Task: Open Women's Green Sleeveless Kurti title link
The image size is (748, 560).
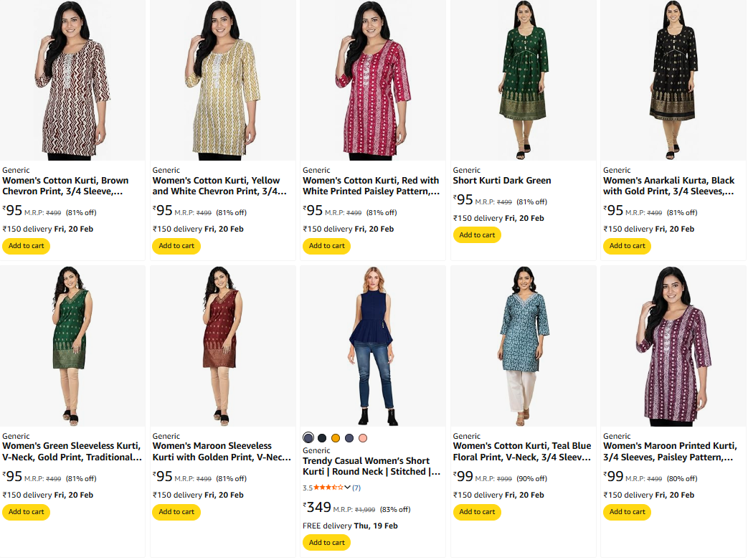Action: click(x=72, y=452)
